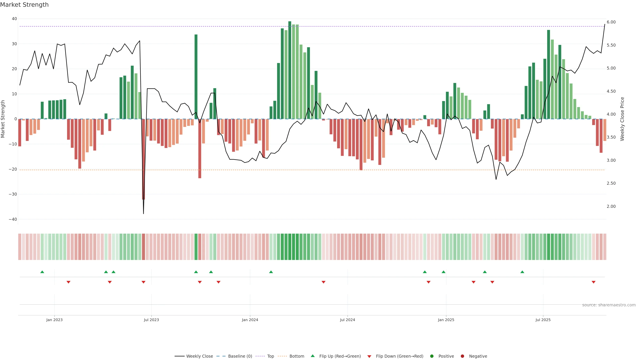Click the rightmost red flip-down triangle marker
The width and height of the screenshot is (644, 362).
[x=594, y=282]
